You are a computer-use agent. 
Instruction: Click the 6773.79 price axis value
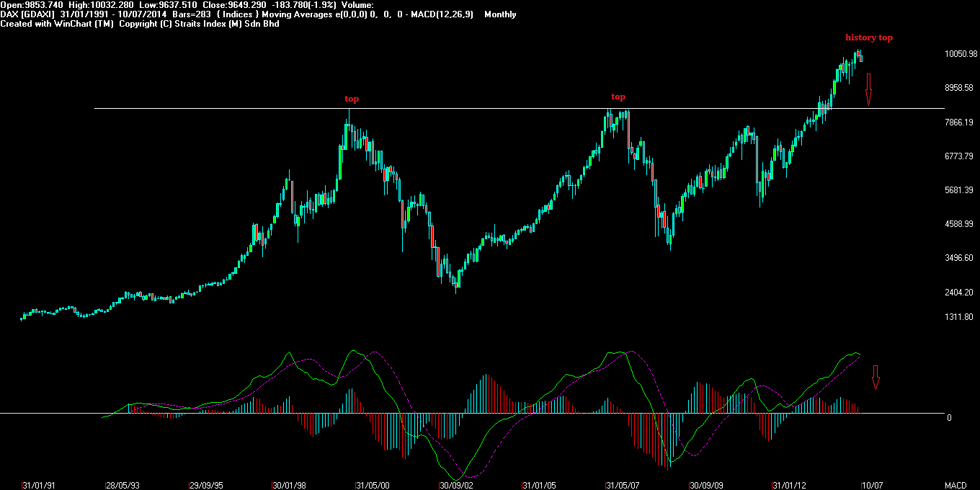click(x=961, y=156)
